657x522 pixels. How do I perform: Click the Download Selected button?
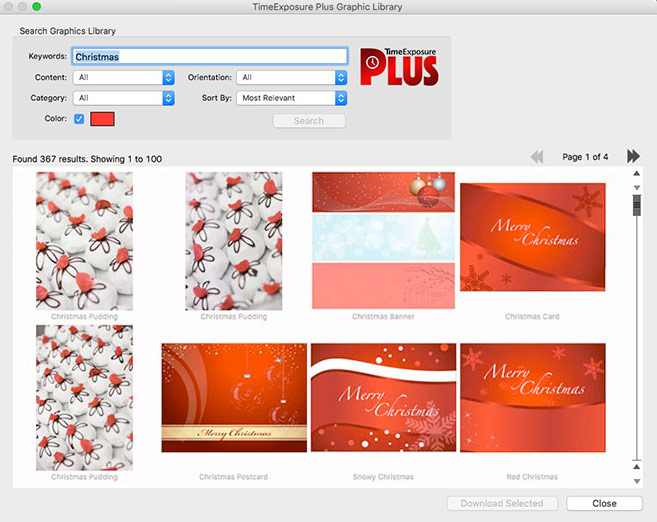[x=503, y=503]
